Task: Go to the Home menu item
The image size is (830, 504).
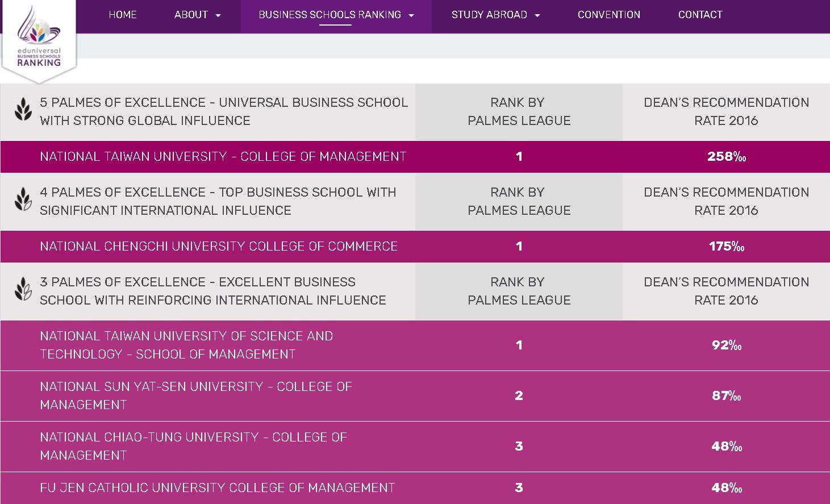Action: [123, 15]
